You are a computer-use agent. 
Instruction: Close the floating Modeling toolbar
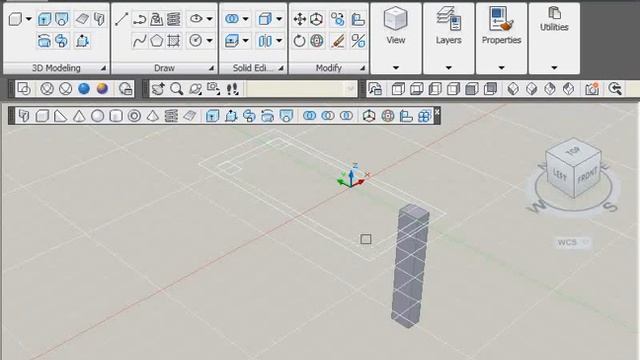pos(437,111)
